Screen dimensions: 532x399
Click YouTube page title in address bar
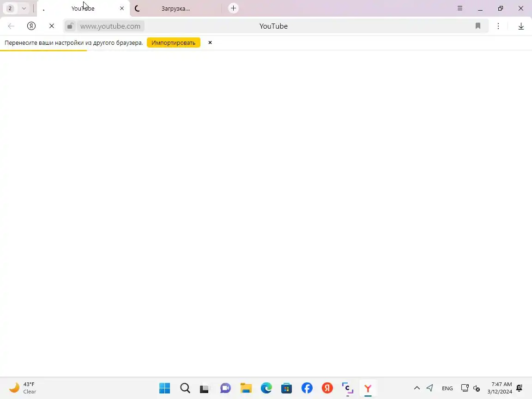pos(273,26)
